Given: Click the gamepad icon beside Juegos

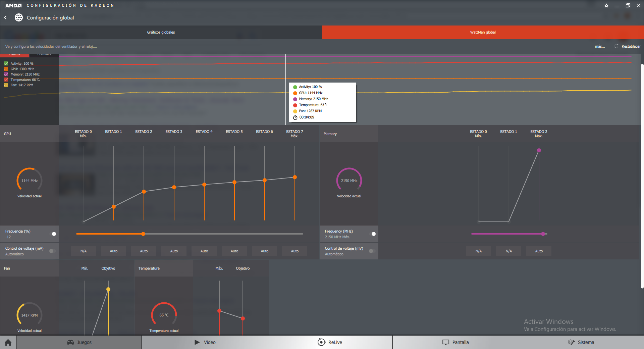Looking at the screenshot, I should [70, 342].
